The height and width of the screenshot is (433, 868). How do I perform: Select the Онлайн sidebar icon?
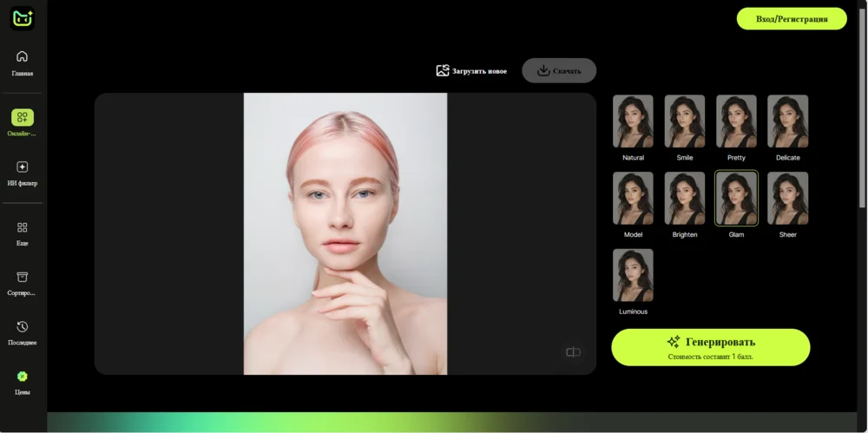point(23,118)
